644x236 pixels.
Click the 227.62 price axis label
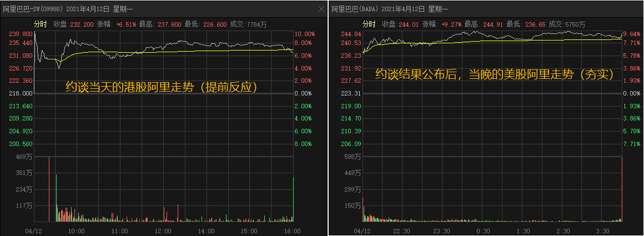point(351,81)
